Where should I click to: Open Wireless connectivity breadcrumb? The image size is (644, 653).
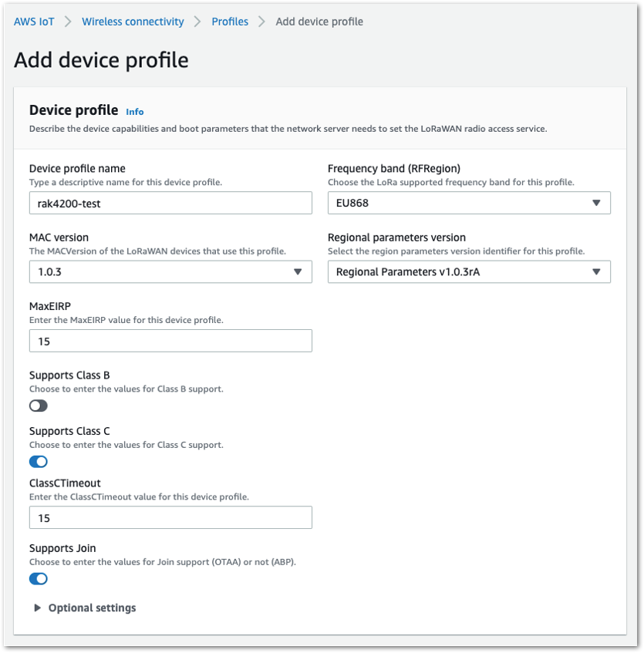tap(133, 22)
